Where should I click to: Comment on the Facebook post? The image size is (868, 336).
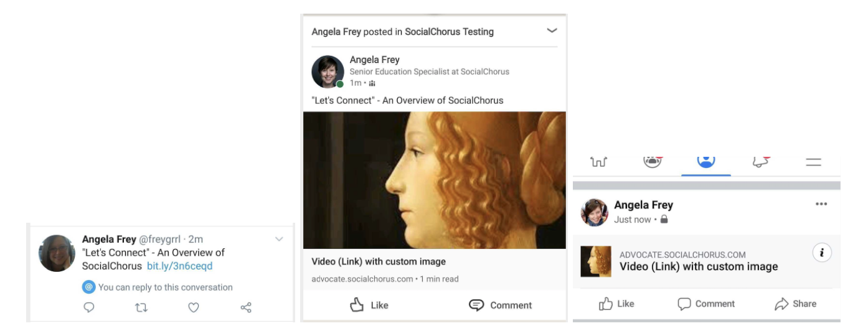(x=706, y=304)
